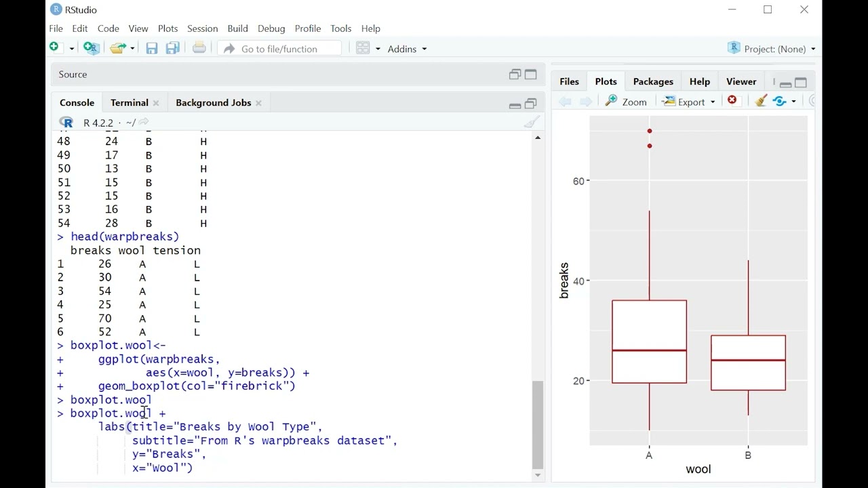Open the Build menu

coord(238,28)
